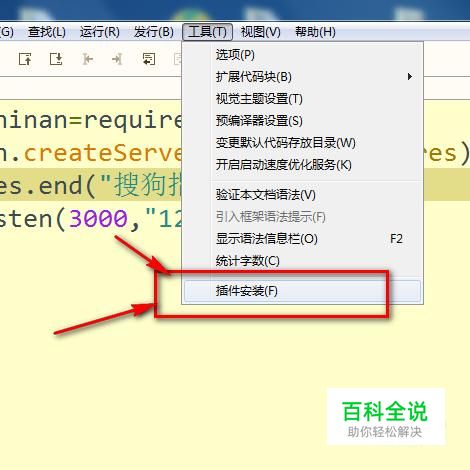Viewport: 470px width, 470px height.
Task: Open the 扩展代码块(B) submenu entry
Action: click(x=303, y=77)
